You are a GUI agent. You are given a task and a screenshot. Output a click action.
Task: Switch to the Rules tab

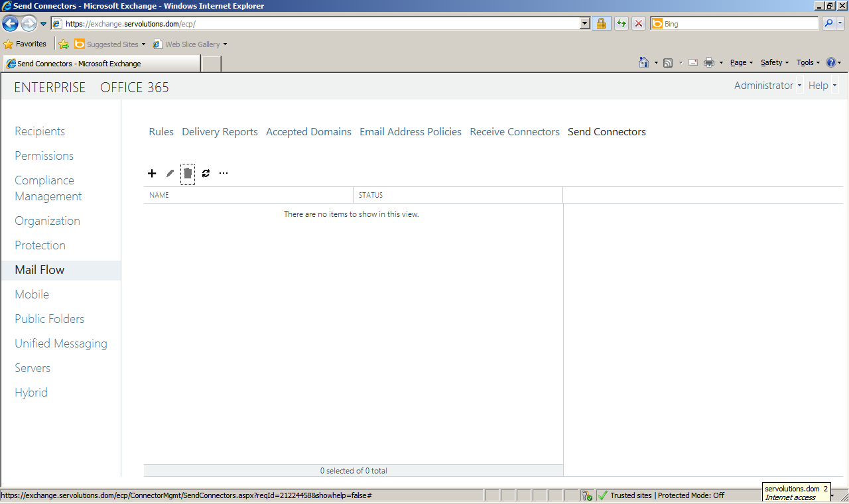coord(161,132)
